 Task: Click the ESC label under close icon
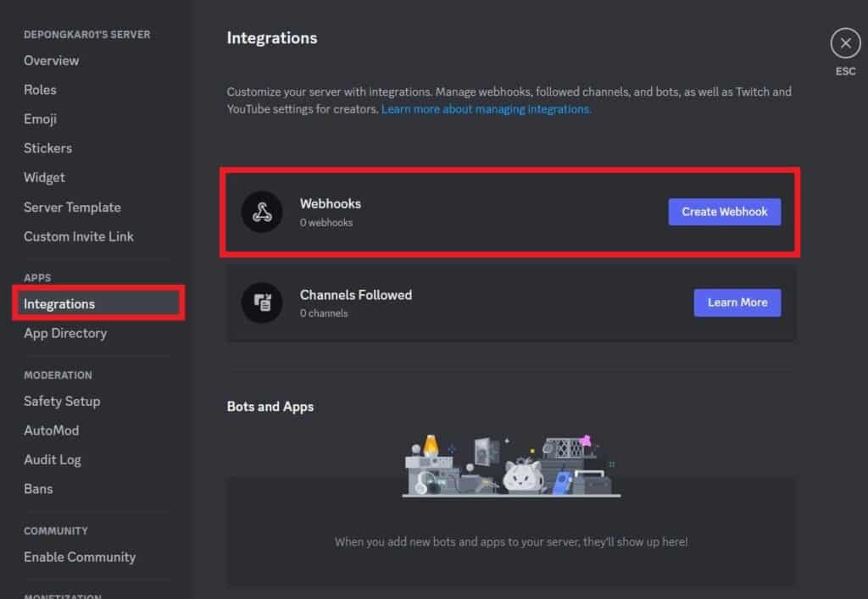click(845, 71)
